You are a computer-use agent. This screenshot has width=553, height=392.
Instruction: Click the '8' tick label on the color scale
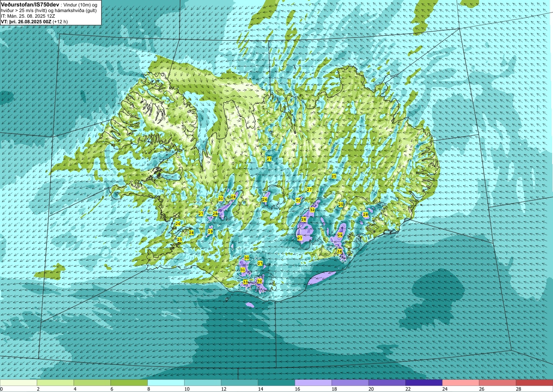point(149,389)
